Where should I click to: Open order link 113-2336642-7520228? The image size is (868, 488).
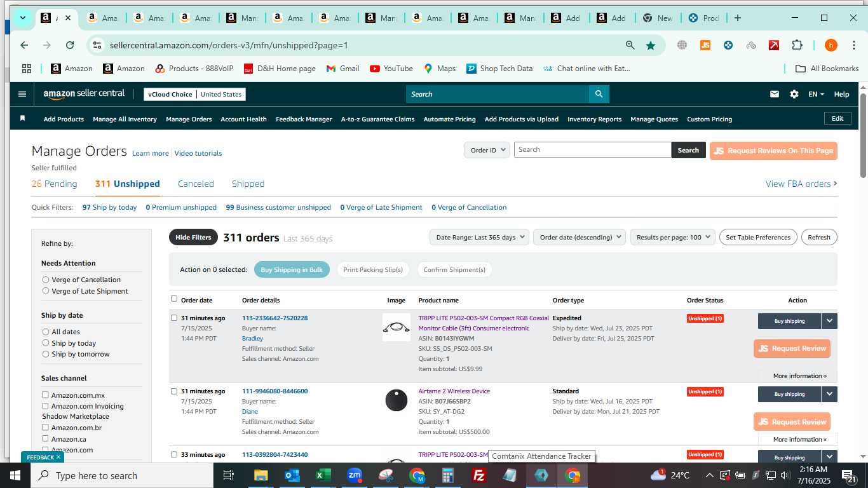(275, 318)
